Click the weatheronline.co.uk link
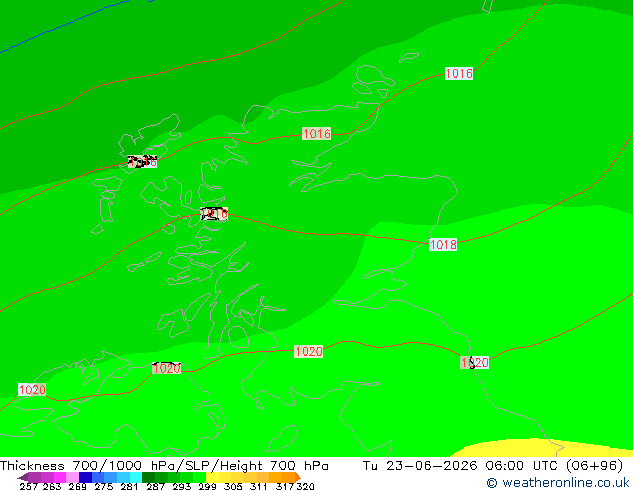 (558, 482)
